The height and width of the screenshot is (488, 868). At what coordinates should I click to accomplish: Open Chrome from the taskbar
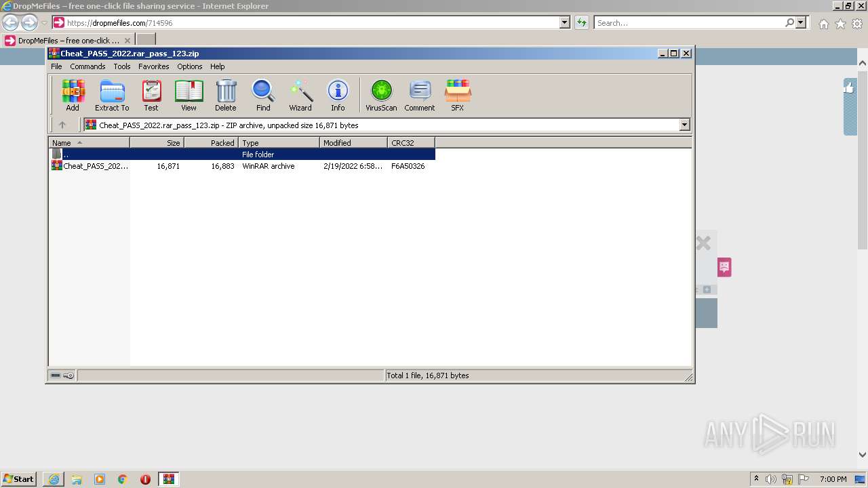tap(123, 479)
